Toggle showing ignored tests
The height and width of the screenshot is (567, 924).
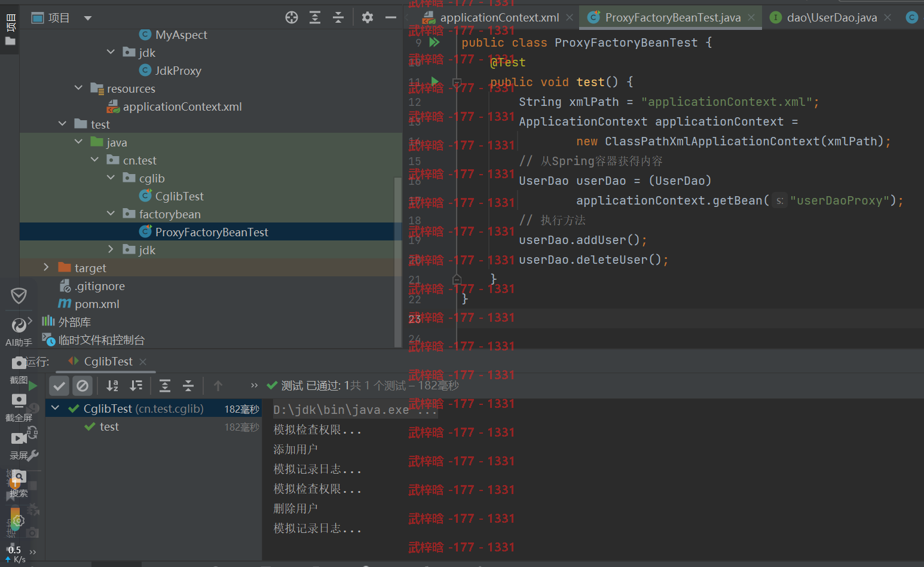click(82, 386)
